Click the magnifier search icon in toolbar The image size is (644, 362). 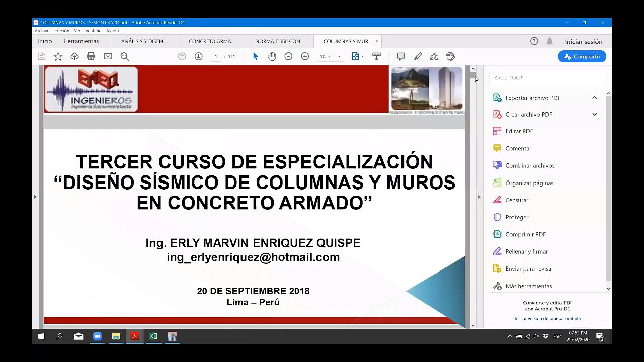125,57
